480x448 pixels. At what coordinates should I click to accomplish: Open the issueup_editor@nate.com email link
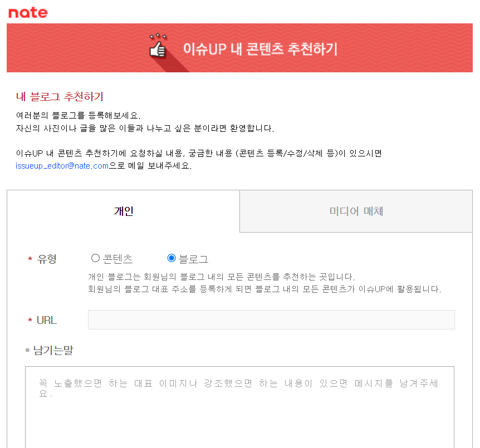[62, 166]
